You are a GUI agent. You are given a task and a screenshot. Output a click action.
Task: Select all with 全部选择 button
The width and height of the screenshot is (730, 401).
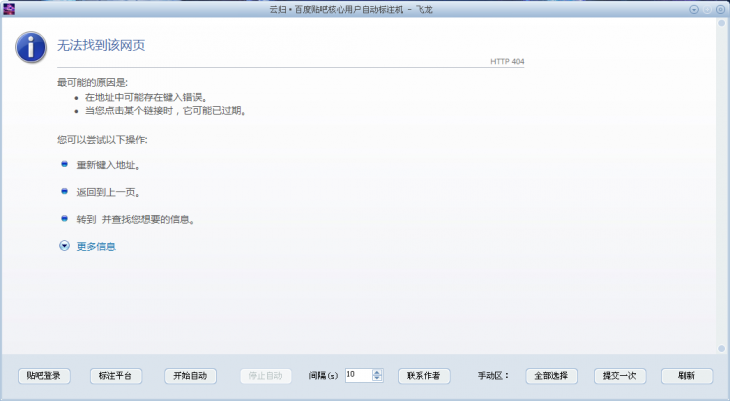tap(552, 376)
